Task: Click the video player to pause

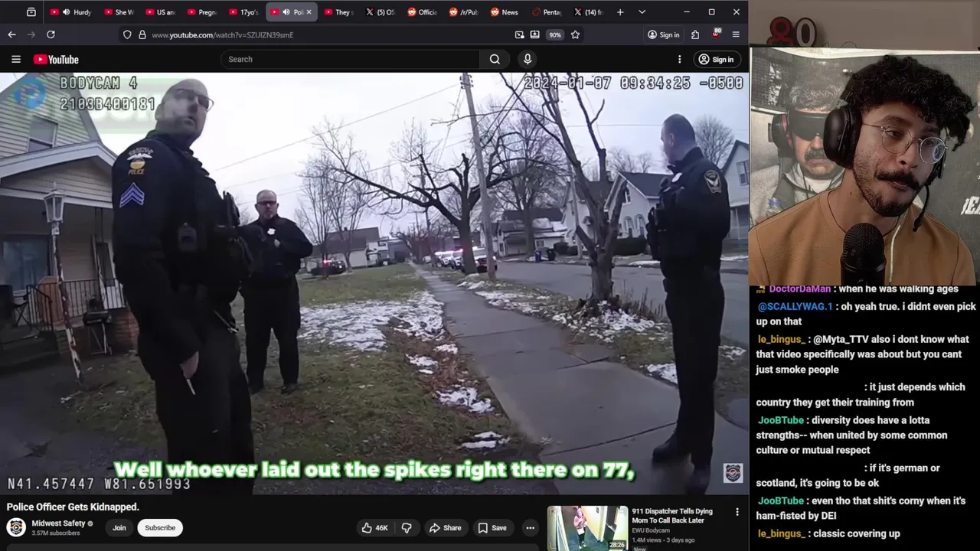Action: (374, 283)
